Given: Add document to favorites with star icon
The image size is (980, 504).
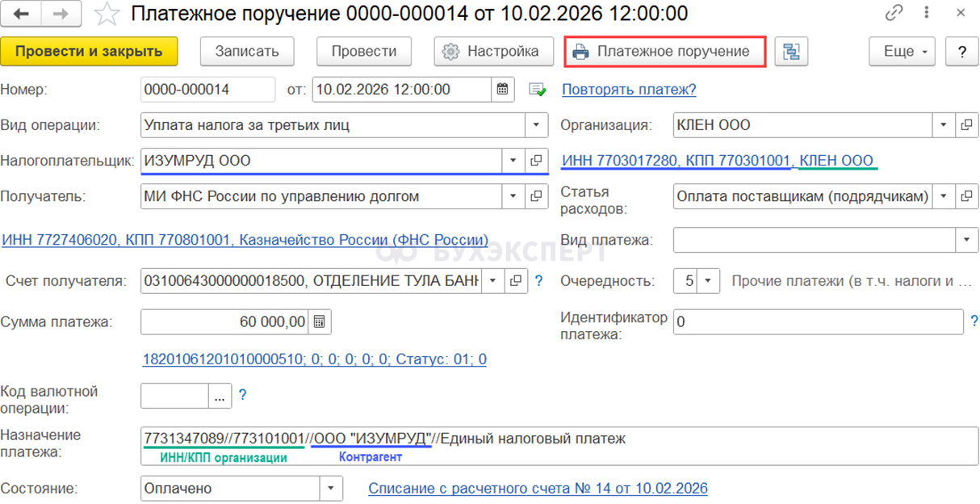Looking at the screenshot, I should (x=106, y=14).
